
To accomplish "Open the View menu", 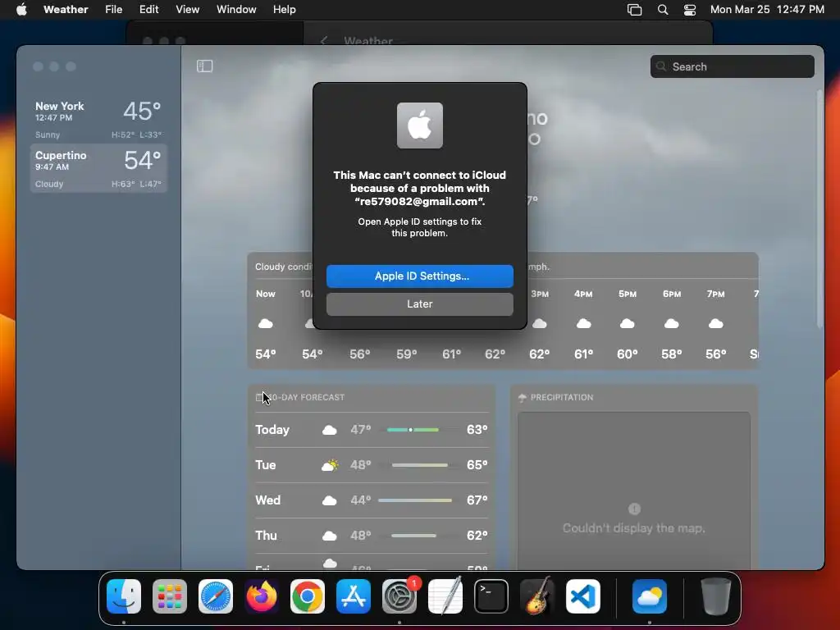I will point(188,9).
